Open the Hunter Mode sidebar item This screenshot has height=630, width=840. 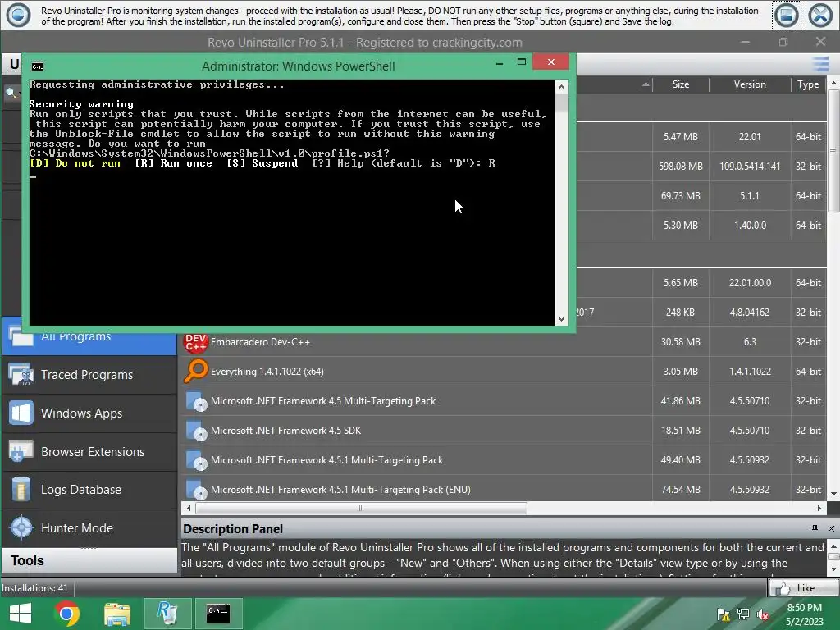tap(89, 527)
